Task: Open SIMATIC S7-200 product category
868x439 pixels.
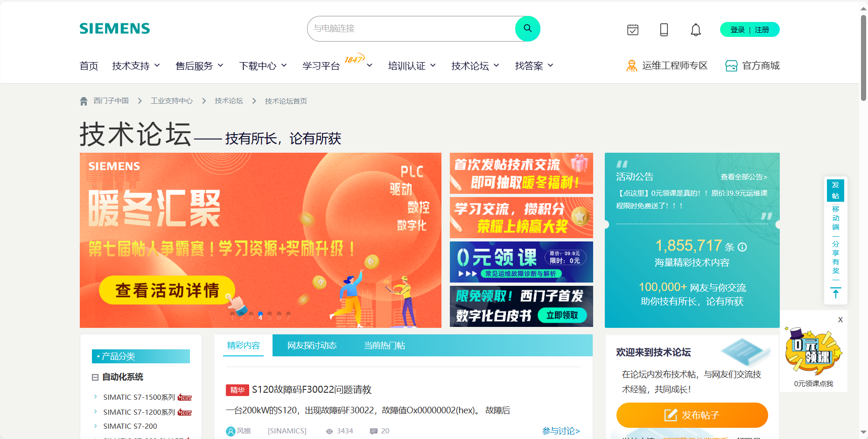Action: click(x=130, y=426)
